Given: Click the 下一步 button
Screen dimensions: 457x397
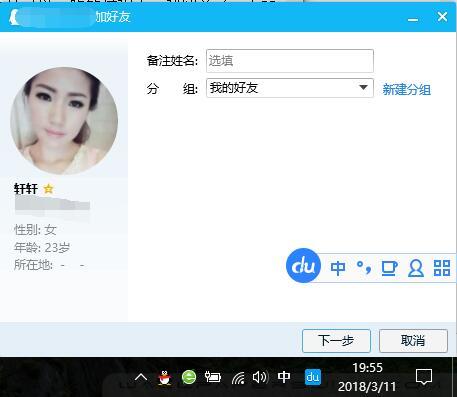Looking at the screenshot, I should [x=336, y=341].
